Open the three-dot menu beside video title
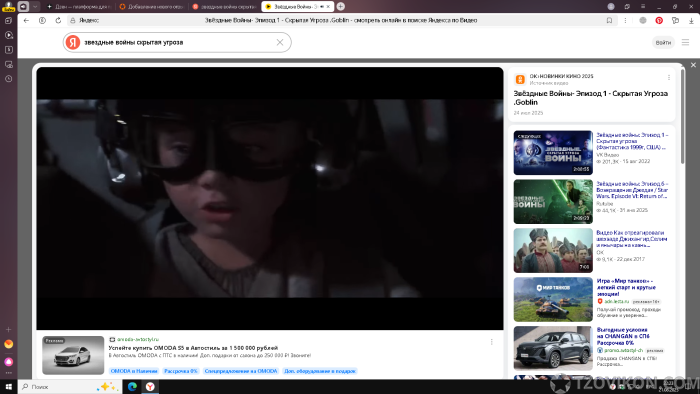The width and height of the screenshot is (700, 394). point(669,78)
